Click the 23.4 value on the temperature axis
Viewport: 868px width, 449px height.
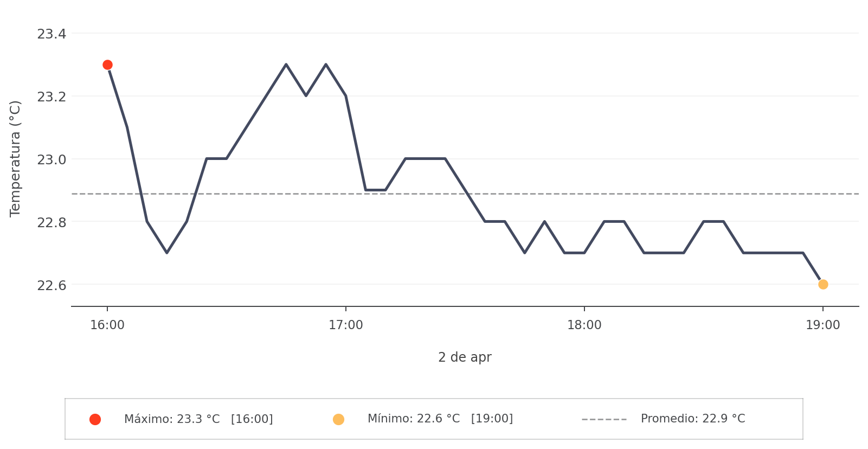click(52, 34)
